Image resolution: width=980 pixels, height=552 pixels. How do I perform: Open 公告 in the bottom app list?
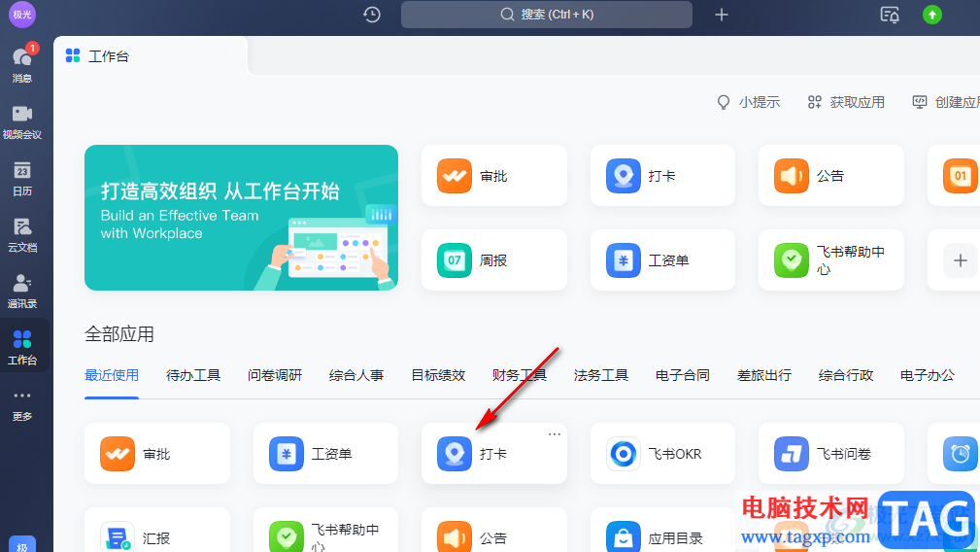tap(493, 530)
